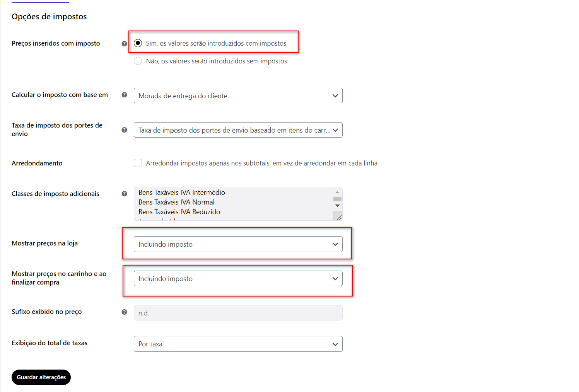Click the tax classes list scroll-up arrow
Screen dimensions: 579x392
click(x=337, y=192)
